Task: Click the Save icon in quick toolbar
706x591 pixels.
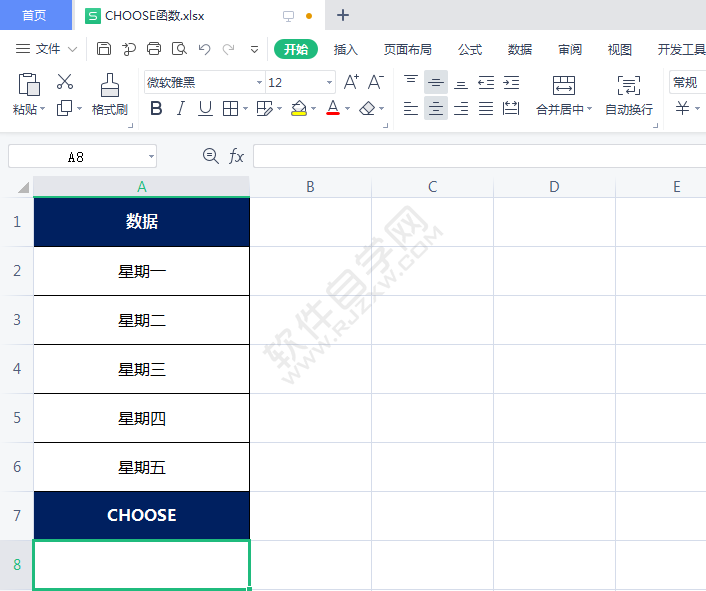Action: 104,49
